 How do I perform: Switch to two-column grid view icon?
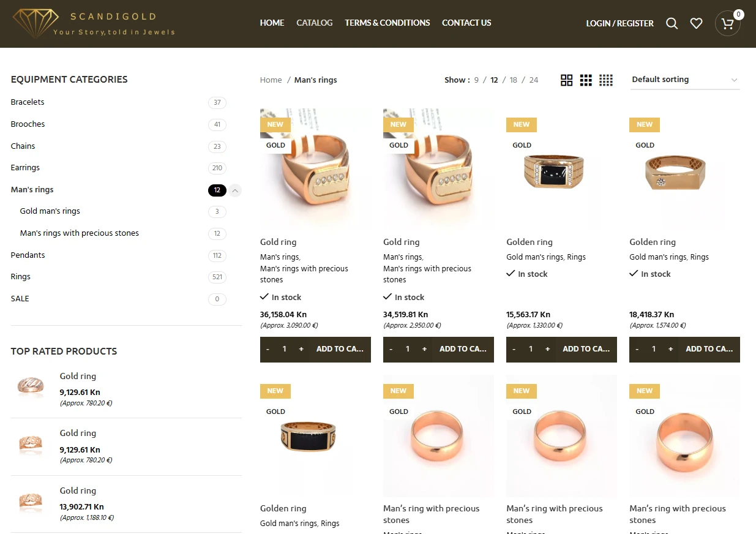coord(566,80)
